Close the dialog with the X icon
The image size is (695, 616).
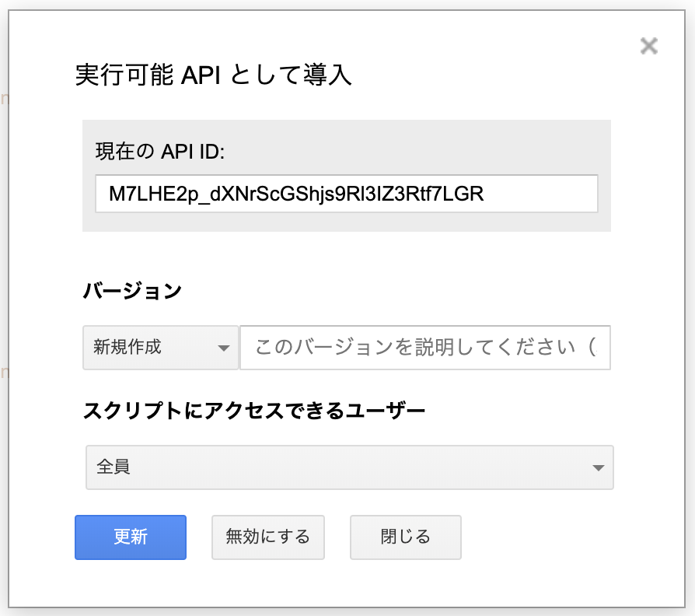[x=650, y=46]
